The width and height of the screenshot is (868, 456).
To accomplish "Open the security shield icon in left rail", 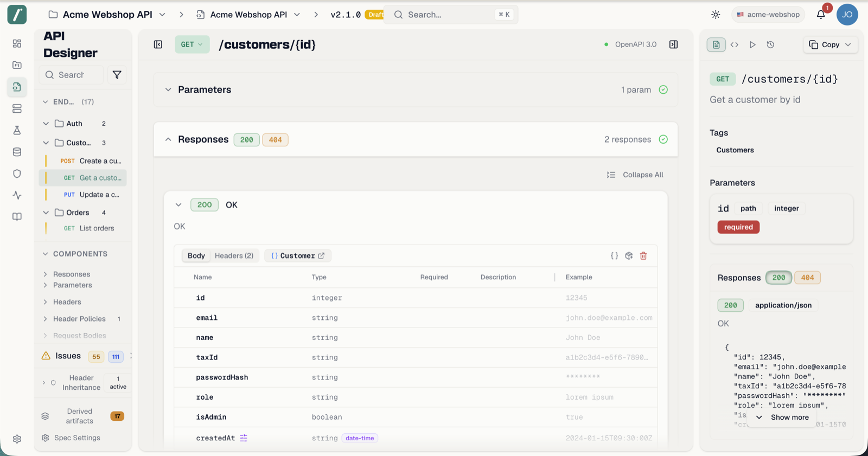I will click(17, 174).
